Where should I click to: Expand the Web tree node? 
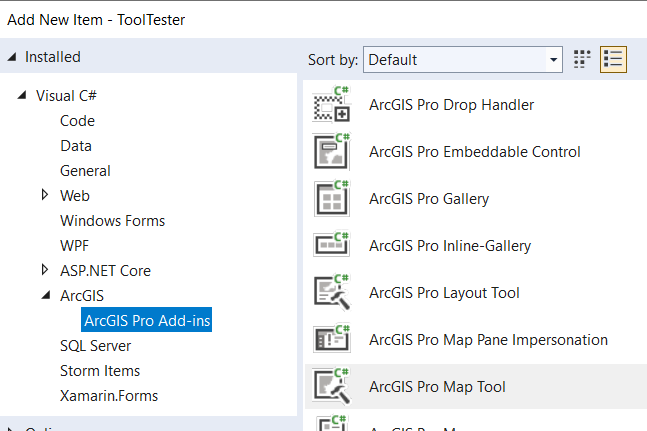[45, 195]
